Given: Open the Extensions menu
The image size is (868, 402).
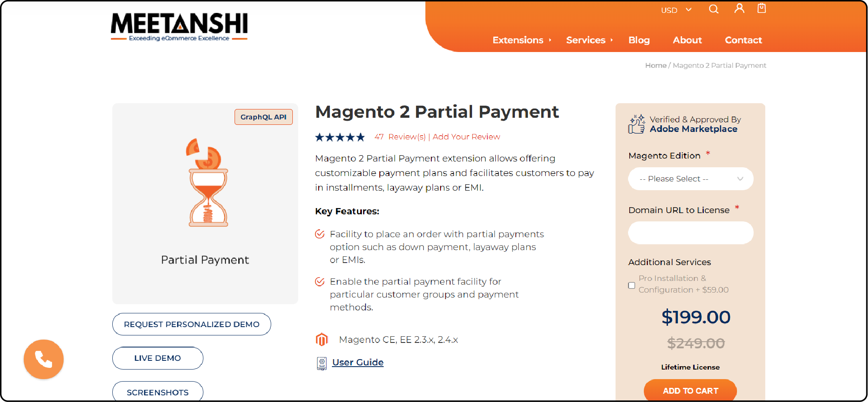Looking at the screenshot, I should [518, 40].
